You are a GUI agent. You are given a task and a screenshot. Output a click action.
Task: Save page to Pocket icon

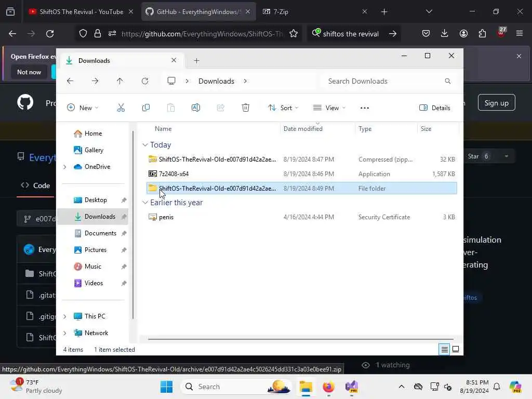(x=426, y=34)
